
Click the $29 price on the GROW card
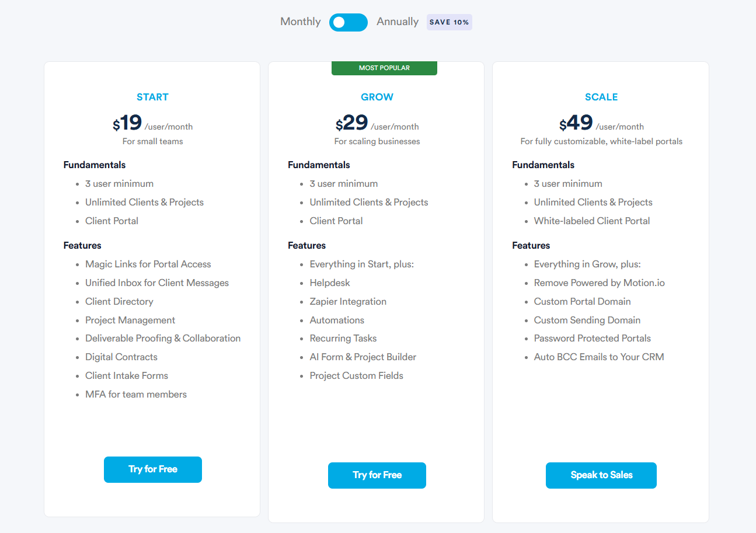tap(351, 123)
